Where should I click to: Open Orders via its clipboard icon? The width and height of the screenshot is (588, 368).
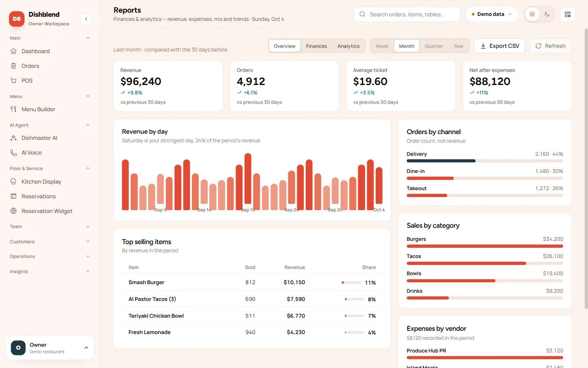[x=13, y=66]
